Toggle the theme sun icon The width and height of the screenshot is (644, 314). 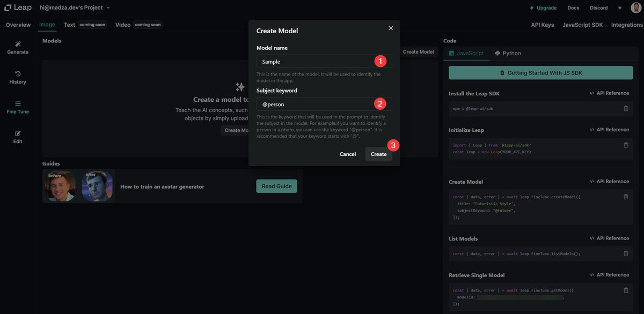[620, 8]
